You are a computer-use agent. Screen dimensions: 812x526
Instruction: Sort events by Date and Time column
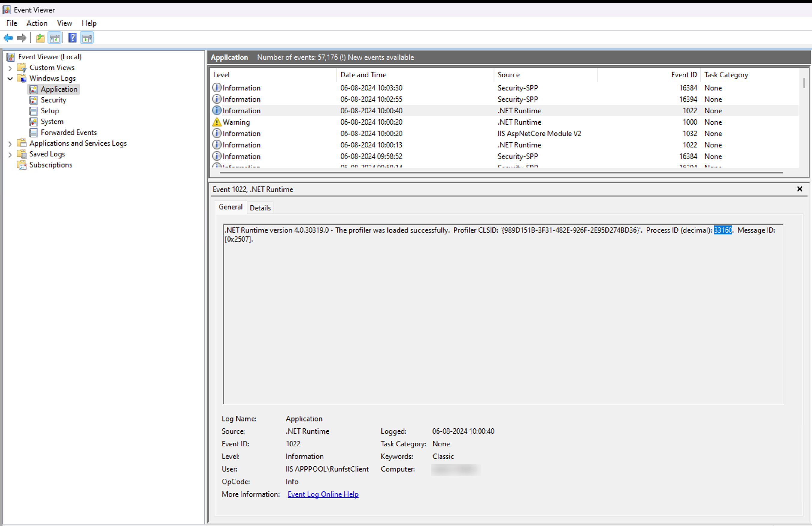point(363,75)
